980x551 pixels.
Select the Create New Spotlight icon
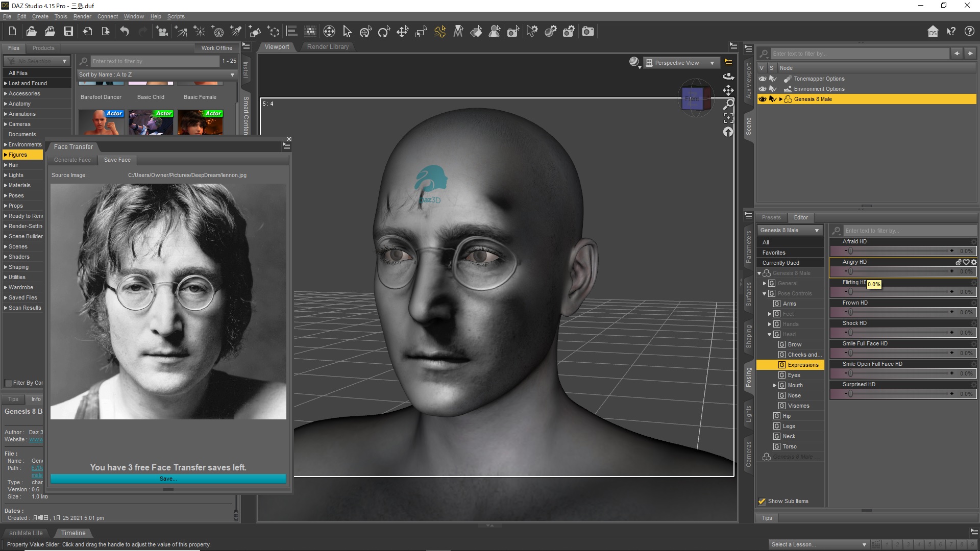coord(236,31)
